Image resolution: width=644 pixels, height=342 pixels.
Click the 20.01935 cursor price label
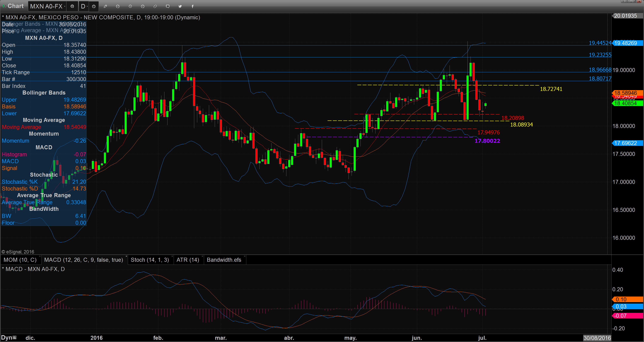click(x=627, y=16)
